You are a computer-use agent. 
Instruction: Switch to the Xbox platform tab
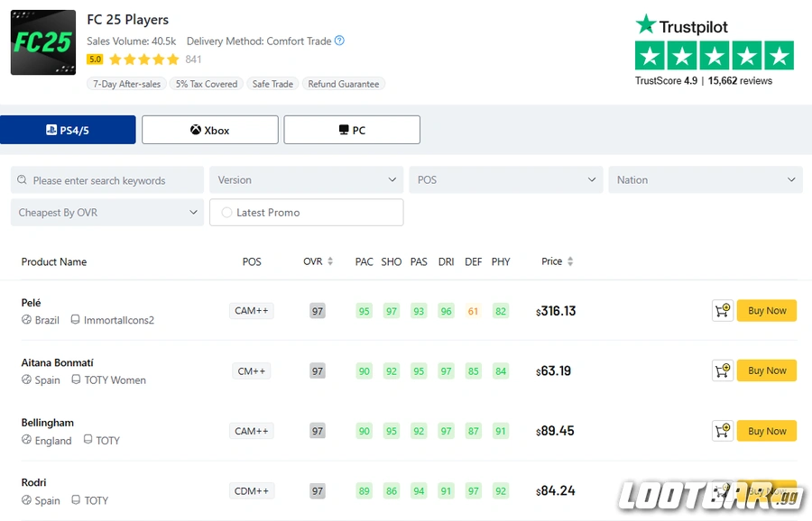click(209, 130)
